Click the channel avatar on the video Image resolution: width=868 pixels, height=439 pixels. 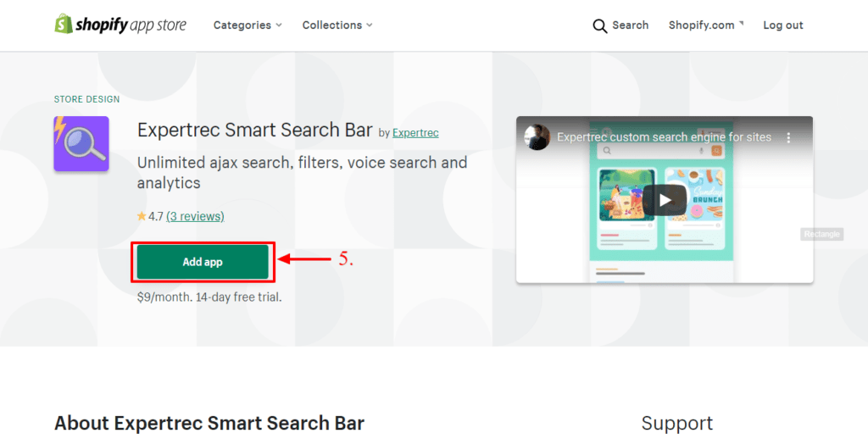[537, 137]
